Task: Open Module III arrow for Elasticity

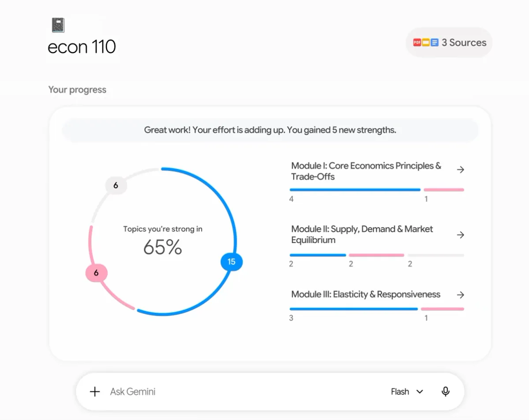Action: click(x=460, y=295)
